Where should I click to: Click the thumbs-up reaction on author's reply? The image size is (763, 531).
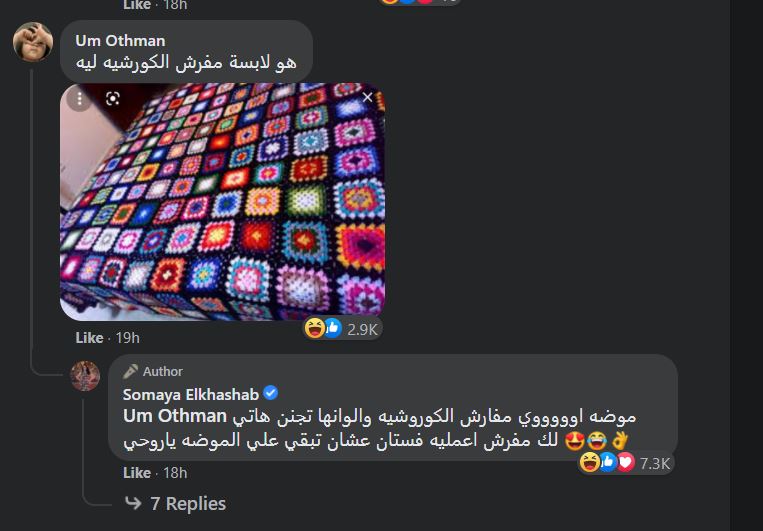tap(608, 463)
